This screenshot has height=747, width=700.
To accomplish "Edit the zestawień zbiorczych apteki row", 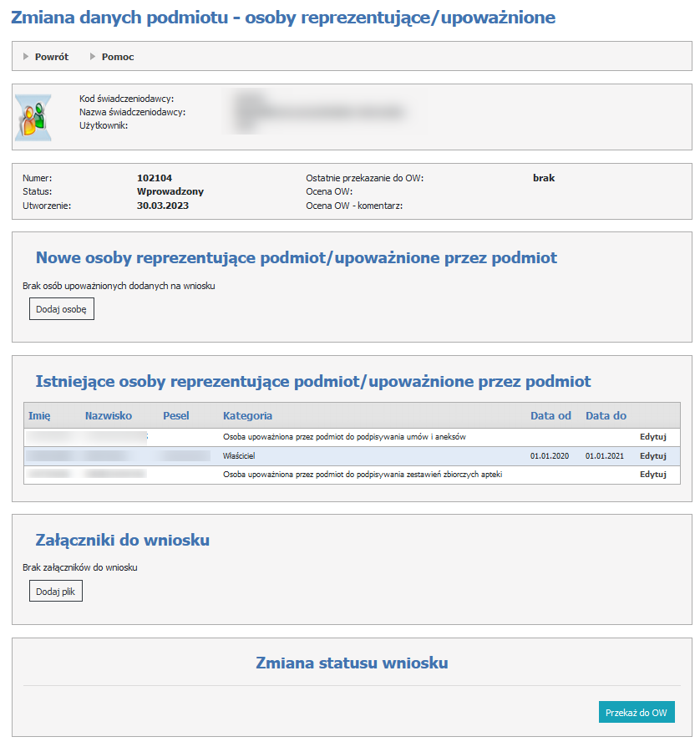I will [653, 475].
